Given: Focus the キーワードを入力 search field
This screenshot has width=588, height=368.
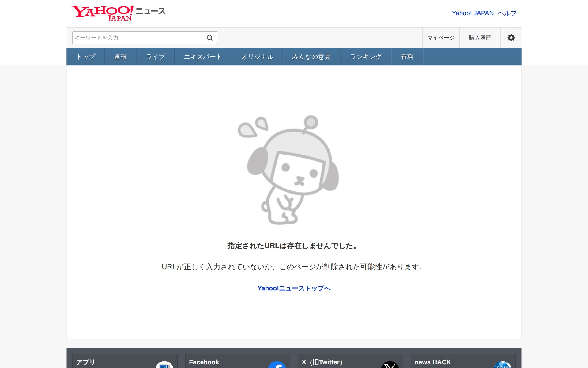Looking at the screenshot, I should coord(137,38).
